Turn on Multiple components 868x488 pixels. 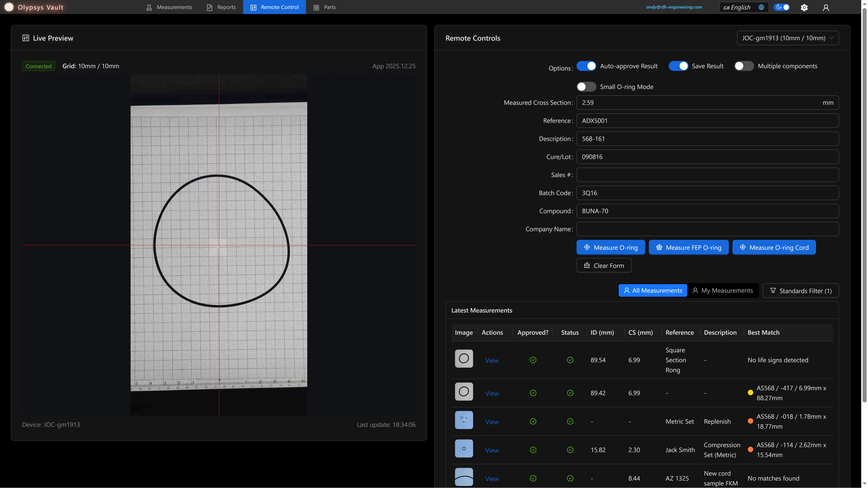pyautogui.click(x=744, y=66)
